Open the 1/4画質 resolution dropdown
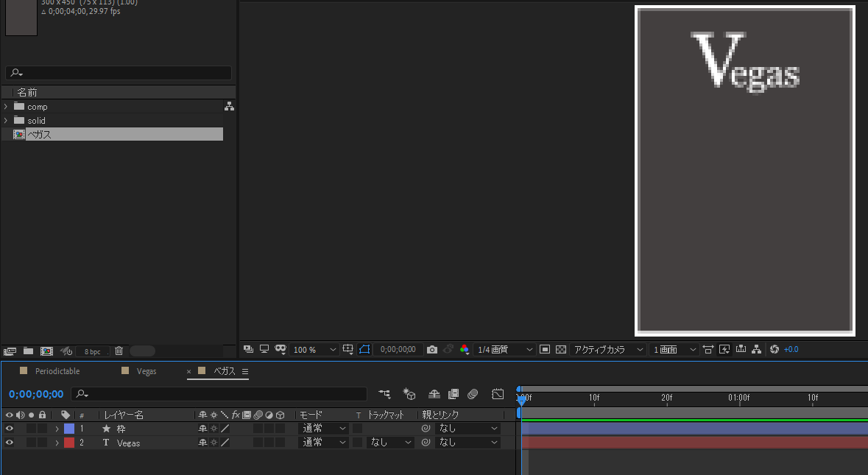Viewport: 868px width, 475px height. tap(504, 349)
